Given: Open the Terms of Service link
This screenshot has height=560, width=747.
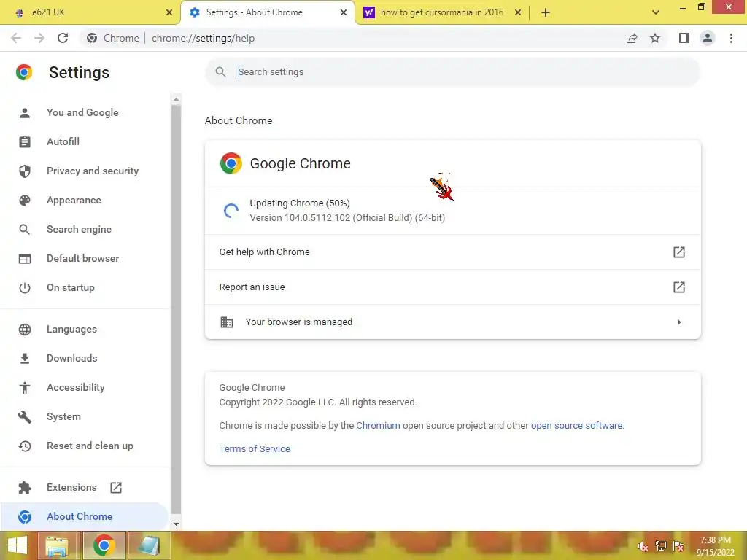Looking at the screenshot, I should (255, 448).
